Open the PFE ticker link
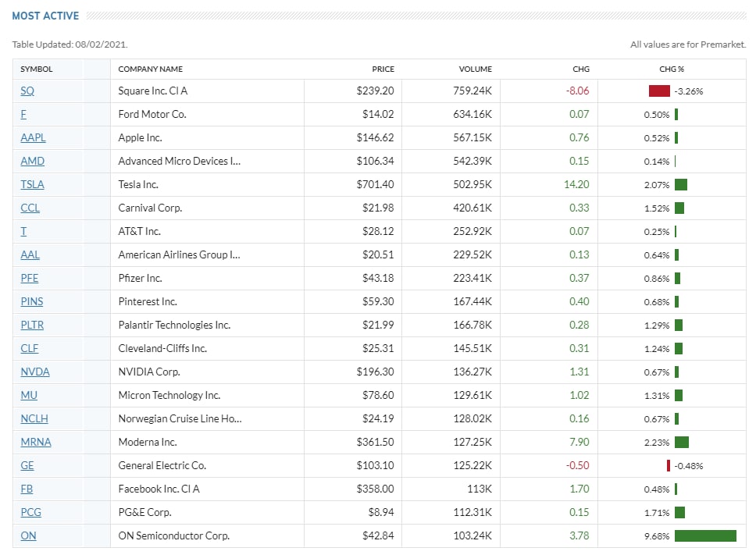 tap(30, 278)
